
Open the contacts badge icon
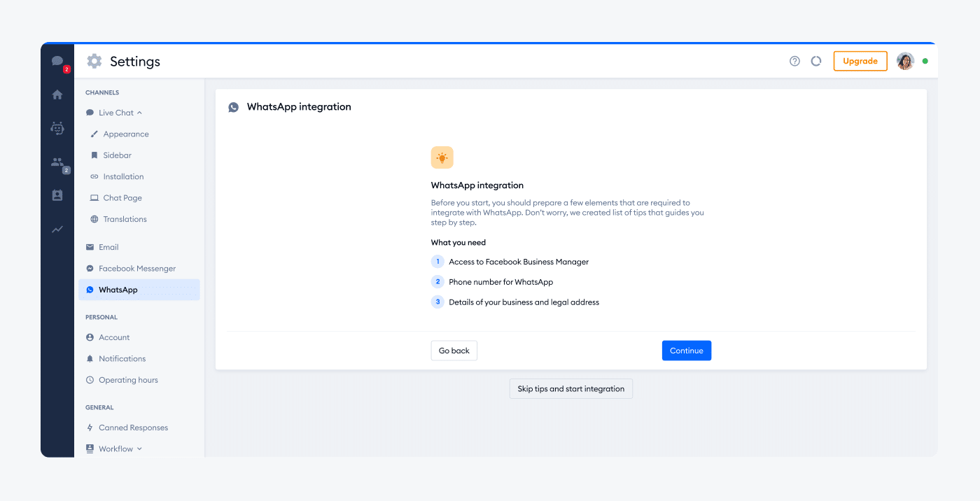(57, 196)
